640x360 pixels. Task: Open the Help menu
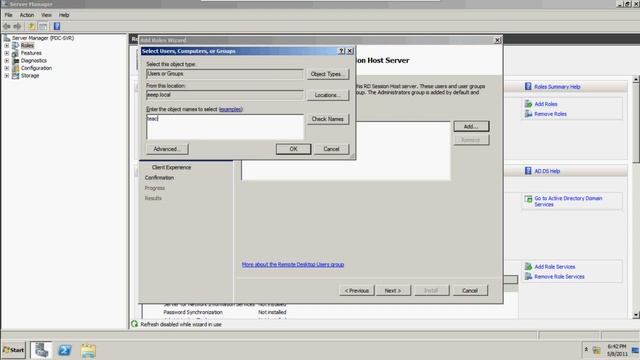(64, 15)
